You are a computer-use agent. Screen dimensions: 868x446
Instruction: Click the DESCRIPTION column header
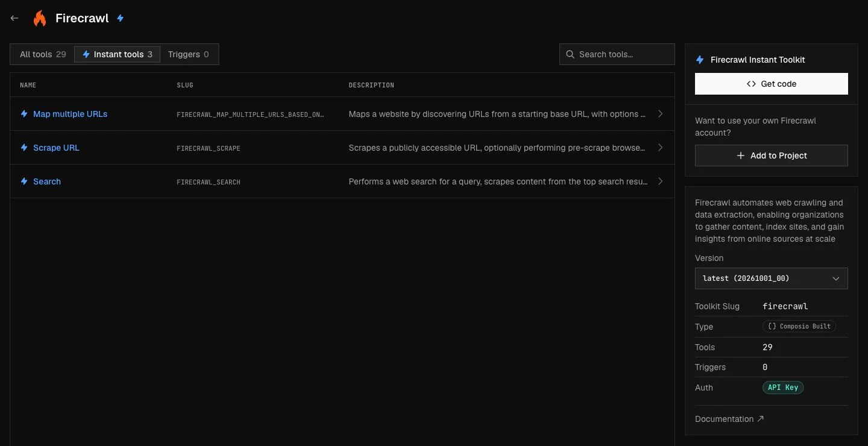[371, 85]
